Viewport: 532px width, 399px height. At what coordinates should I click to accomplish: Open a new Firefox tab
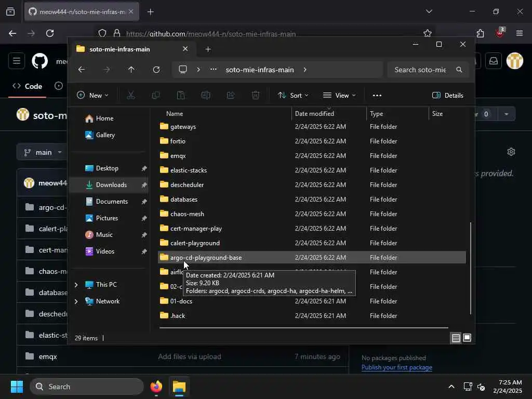pos(150,12)
